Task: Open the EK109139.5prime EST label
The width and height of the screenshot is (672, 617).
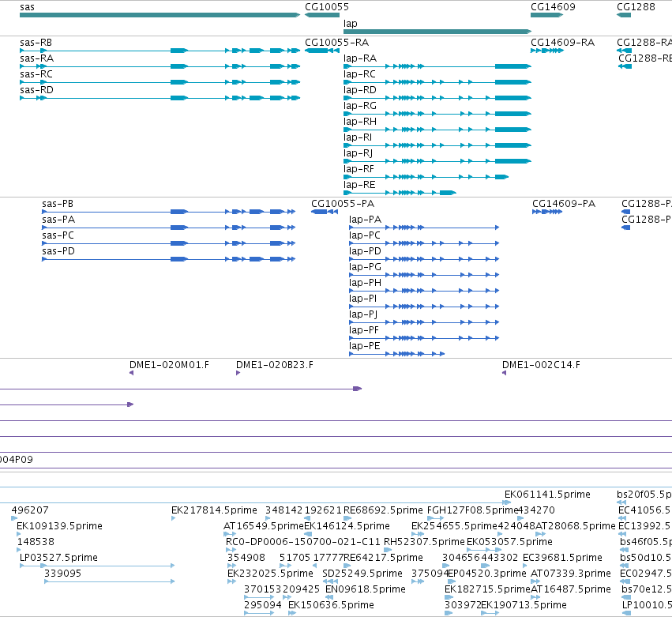Action: 59,526
